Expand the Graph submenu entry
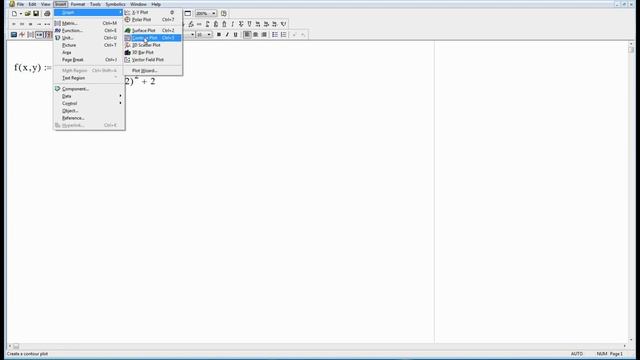The image size is (640, 360). coord(89,12)
